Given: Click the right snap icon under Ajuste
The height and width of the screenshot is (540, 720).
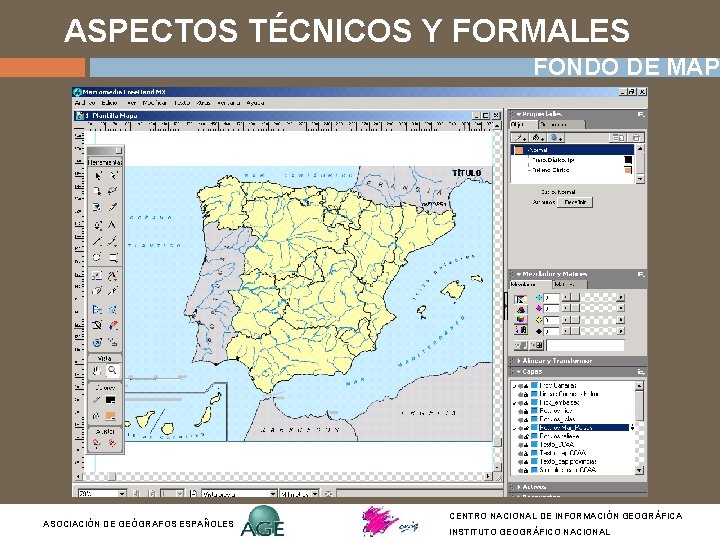Looking at the screenshot, I should pyautogui.click(x=112, y=443).
